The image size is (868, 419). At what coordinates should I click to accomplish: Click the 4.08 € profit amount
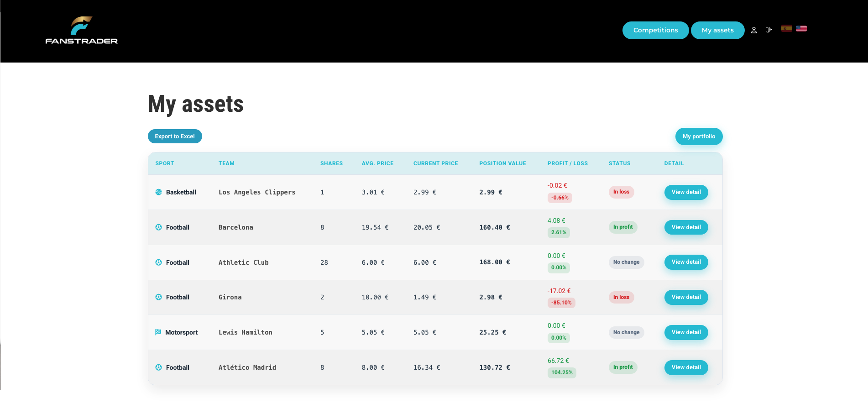click(556, 220)
